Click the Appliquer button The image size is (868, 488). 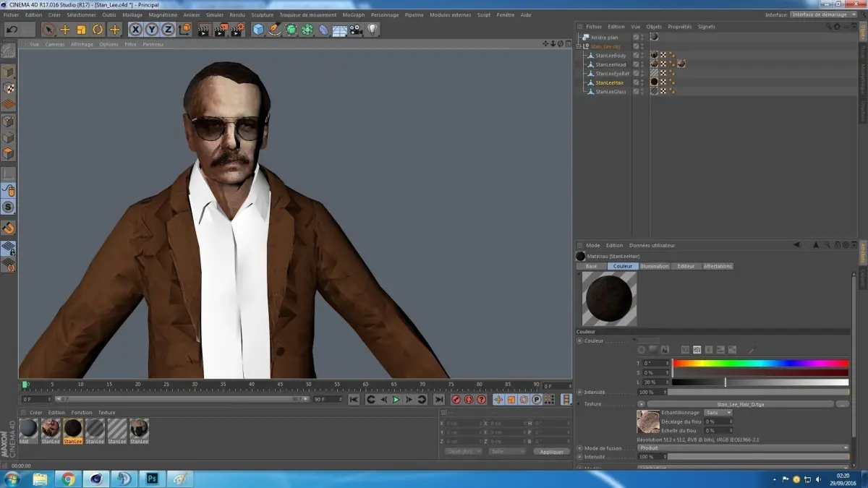click(551, 451)
